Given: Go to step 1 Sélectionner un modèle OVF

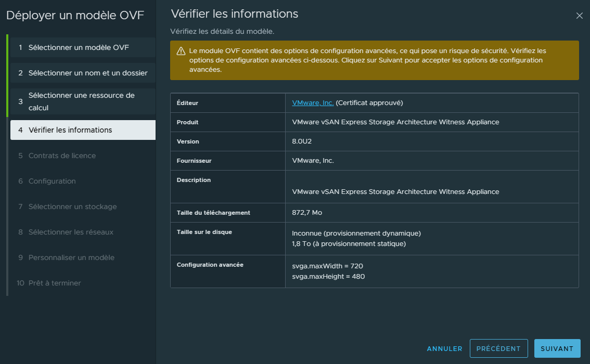Looking at the screenshot, I should (79, 47).
